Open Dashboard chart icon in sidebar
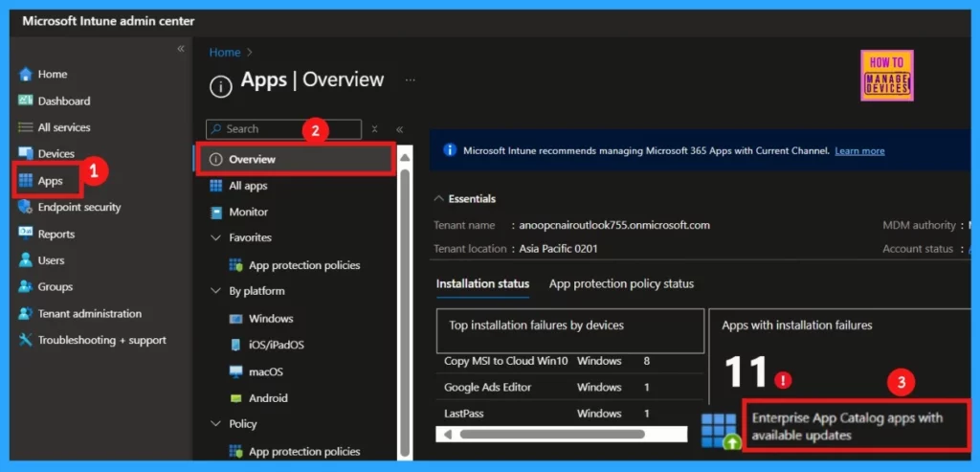Image resolution: width=980 pixels, height=472 pixels. coord(26,101)
